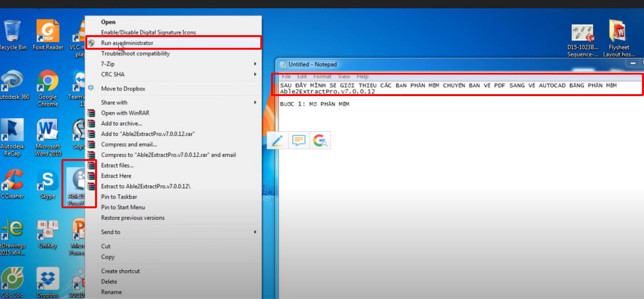Launch Skype desktop shortcut
This screenshot has width=644, height=299.
click(48, 182)
